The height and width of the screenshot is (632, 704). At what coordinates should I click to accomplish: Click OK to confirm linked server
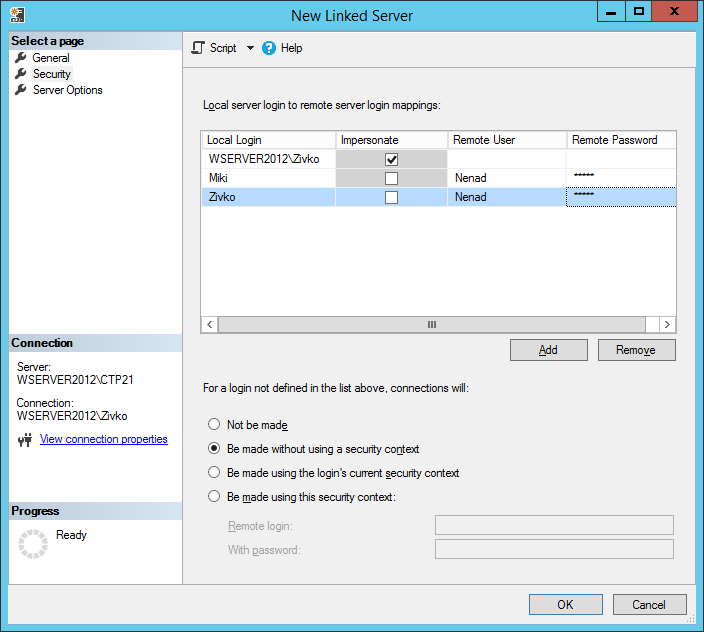pos(566,605)
